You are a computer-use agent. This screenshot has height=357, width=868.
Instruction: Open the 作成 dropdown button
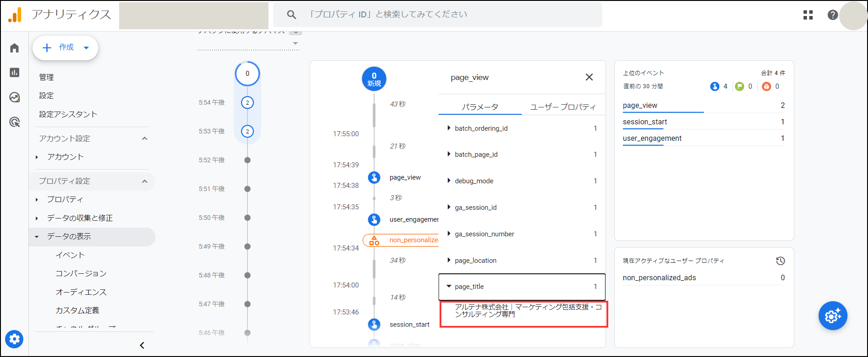65,48
